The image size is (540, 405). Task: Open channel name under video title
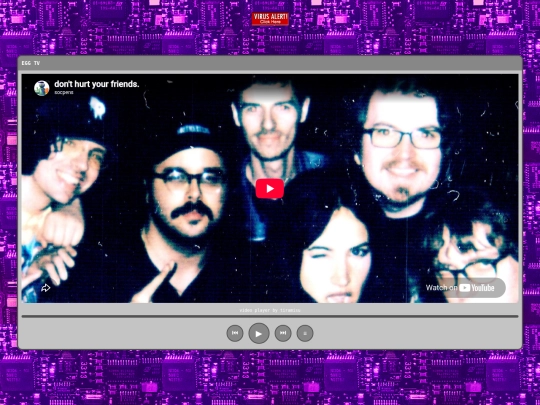pyautogui.click(x=64, y=92)
